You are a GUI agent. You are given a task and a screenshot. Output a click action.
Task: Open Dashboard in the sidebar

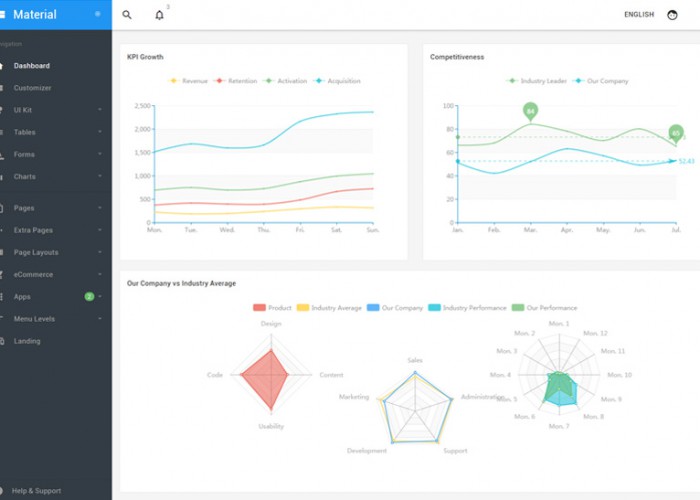(x=32, y=66)
